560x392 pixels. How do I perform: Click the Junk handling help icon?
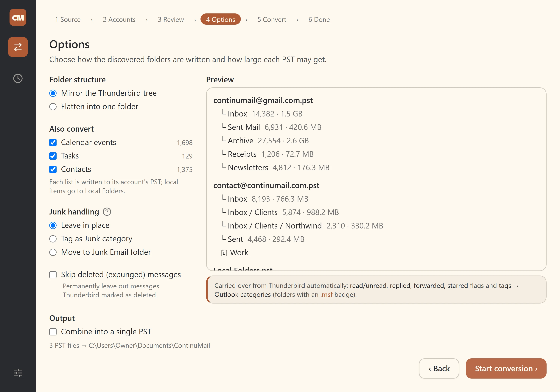107,212
